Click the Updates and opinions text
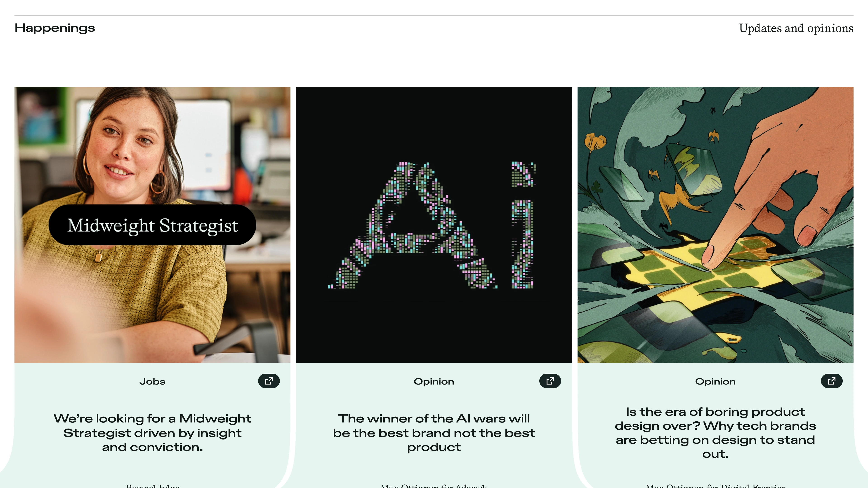Image resolution: width=868 pixels, height=488 pixels. [x=796, y=28]
